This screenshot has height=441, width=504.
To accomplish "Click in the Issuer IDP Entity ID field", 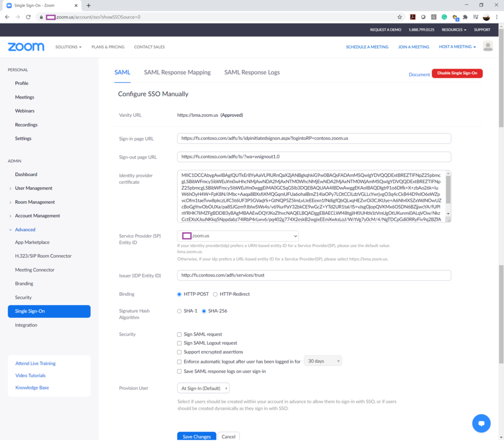I will coord(314,275).
